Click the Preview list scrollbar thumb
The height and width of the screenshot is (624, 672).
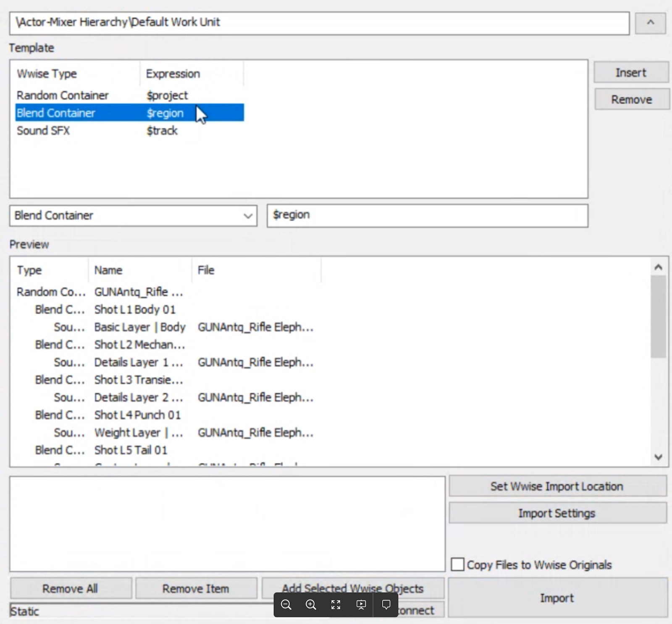658,316
